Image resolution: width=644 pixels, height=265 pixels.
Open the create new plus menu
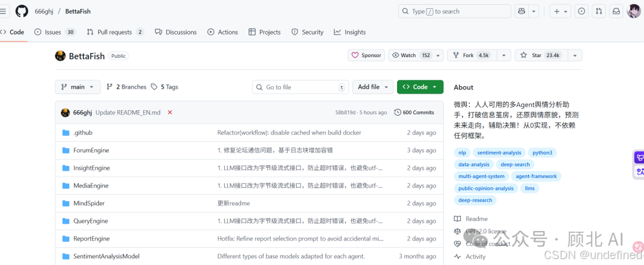560,11
